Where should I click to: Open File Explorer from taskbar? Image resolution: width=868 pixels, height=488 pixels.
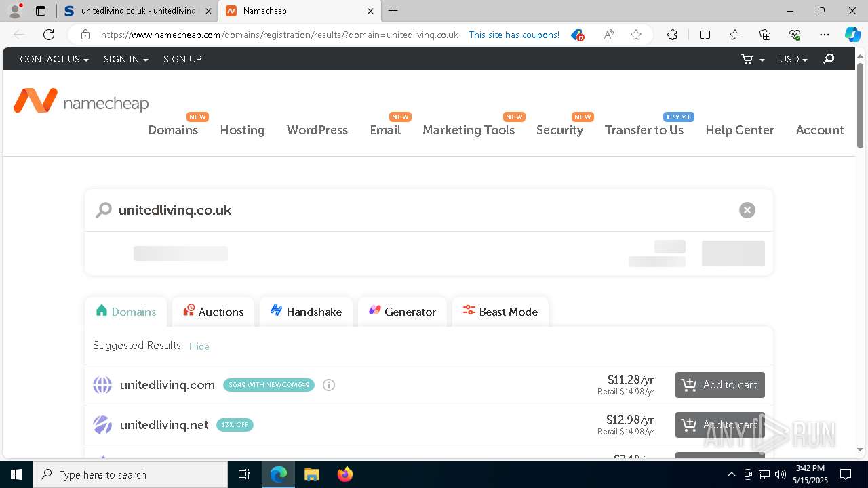pos(311,474)
